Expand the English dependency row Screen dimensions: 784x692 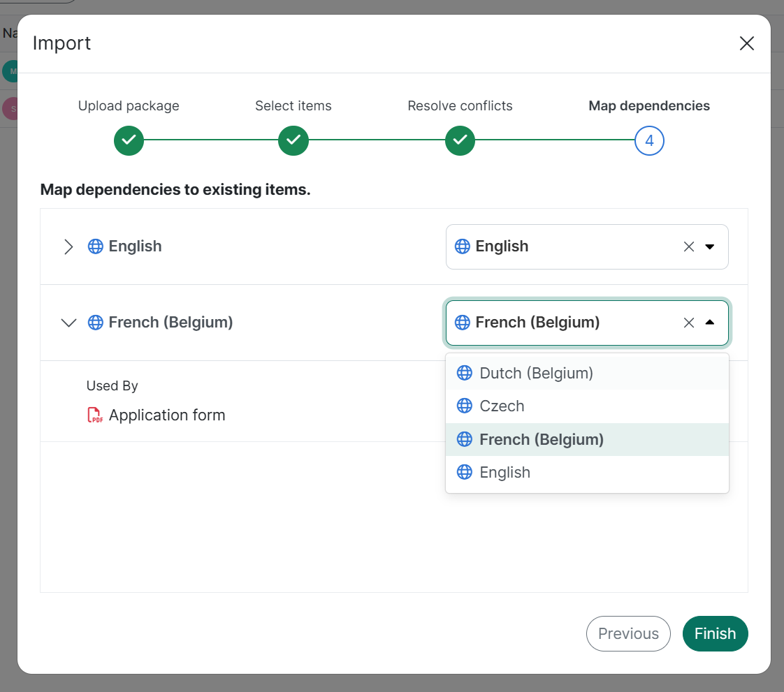pos(68,246)
